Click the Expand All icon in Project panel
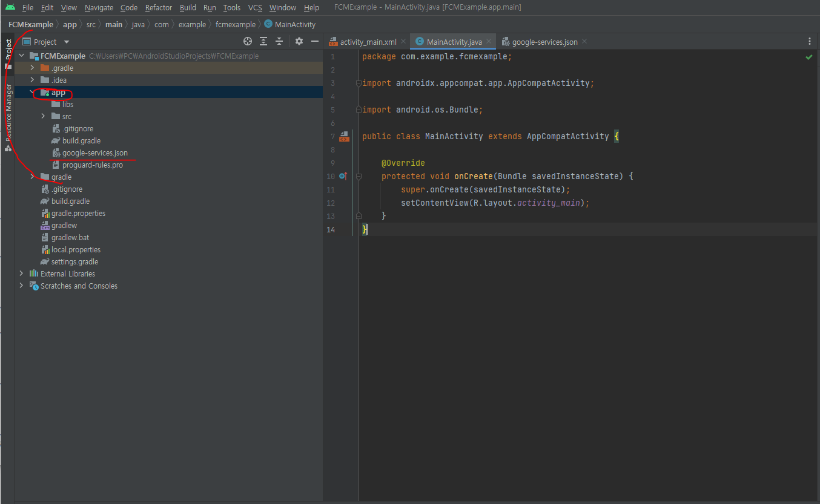 pyautogui.click(x=263, y=42)
